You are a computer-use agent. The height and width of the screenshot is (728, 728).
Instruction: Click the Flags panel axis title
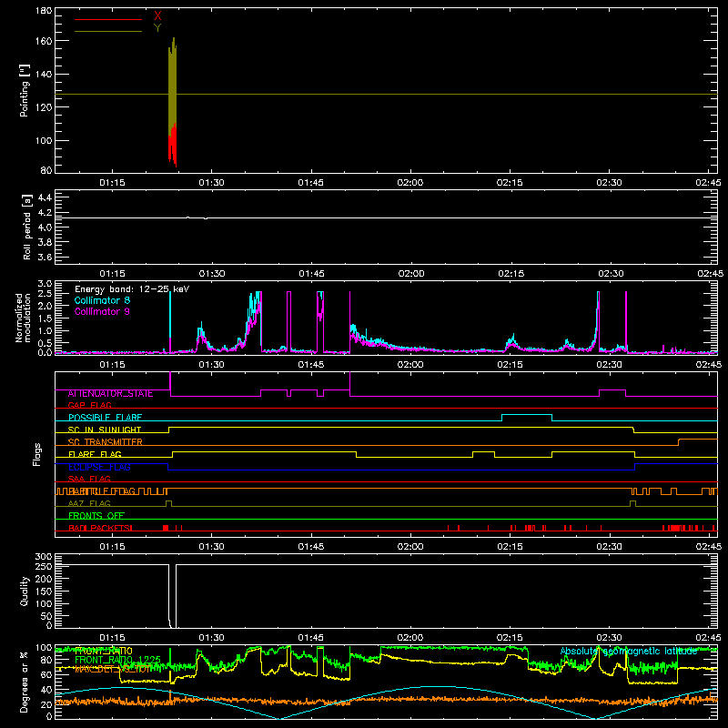[36, 454]
